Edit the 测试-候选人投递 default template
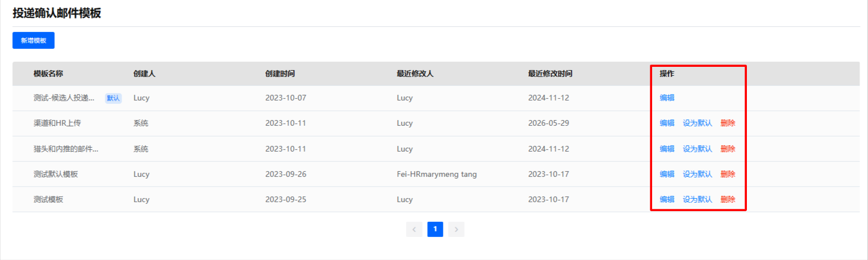 click(667, 98)
